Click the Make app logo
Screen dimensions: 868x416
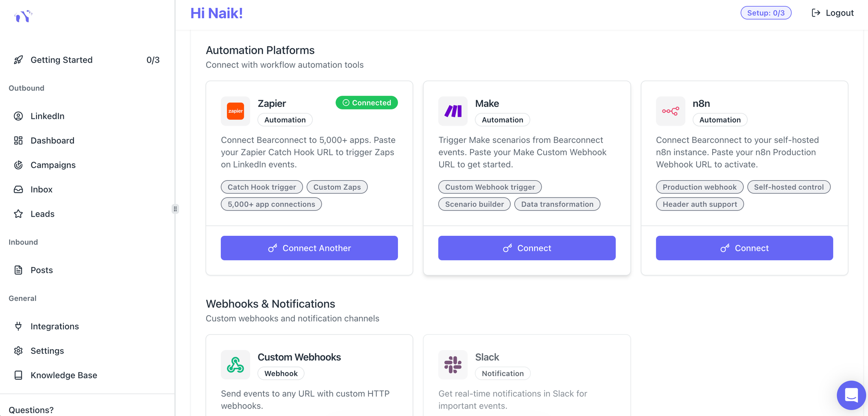(453, 111)
